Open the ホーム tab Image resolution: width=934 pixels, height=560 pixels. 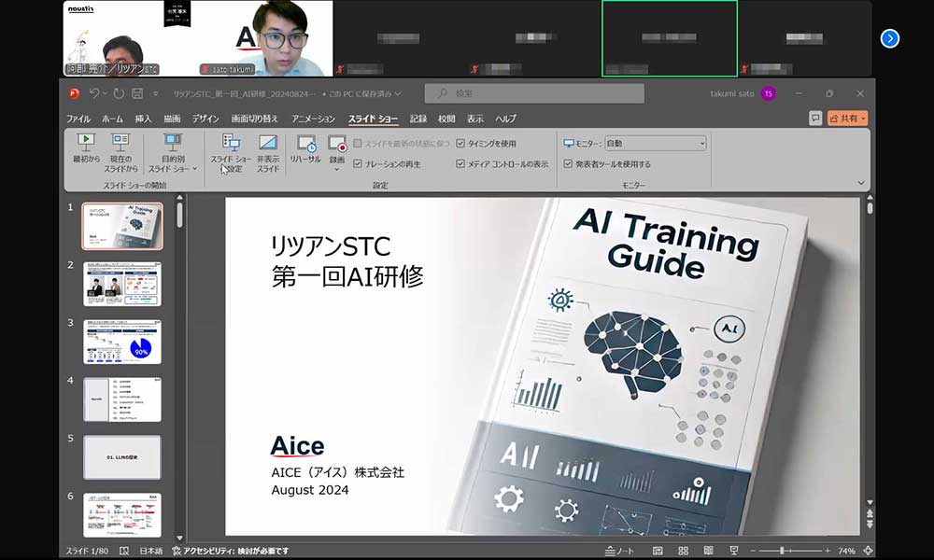coord(112,119)
